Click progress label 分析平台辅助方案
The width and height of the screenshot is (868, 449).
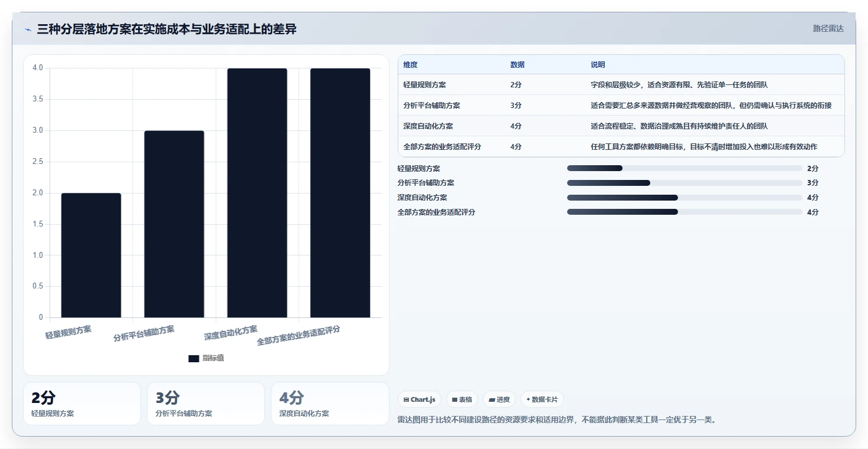426,183
